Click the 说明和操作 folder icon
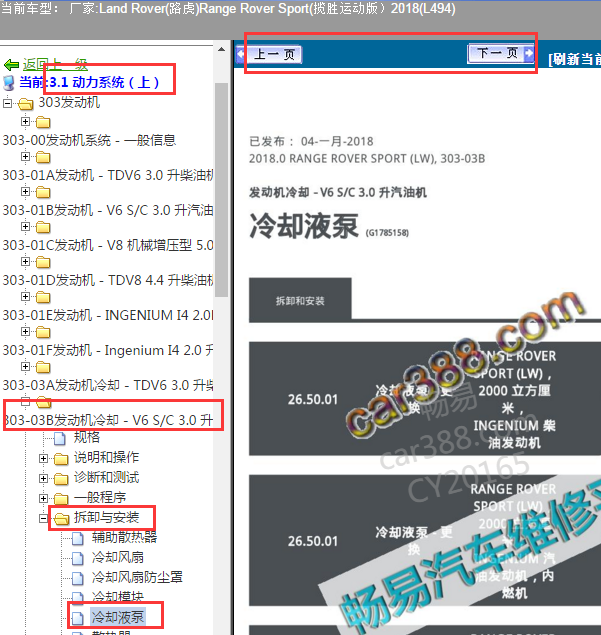This screenshot has height=635, width=601. [61, 458]
